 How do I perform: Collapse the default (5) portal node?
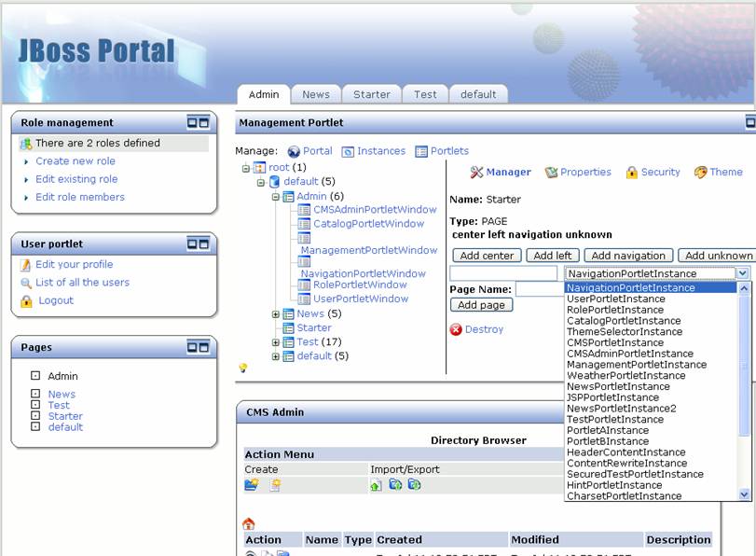[261, 182]
